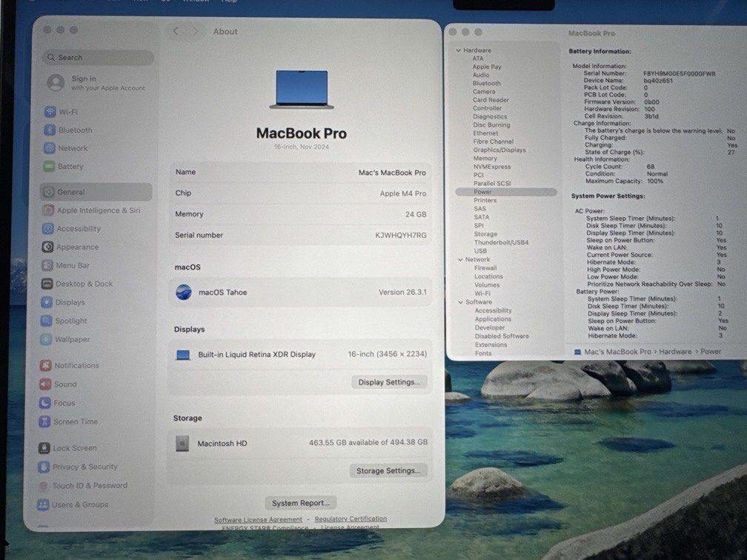Collapse the Hardware section in System Report
This screenshot has width=747, height=560.
pyautogui.click(x=458, y=50)
